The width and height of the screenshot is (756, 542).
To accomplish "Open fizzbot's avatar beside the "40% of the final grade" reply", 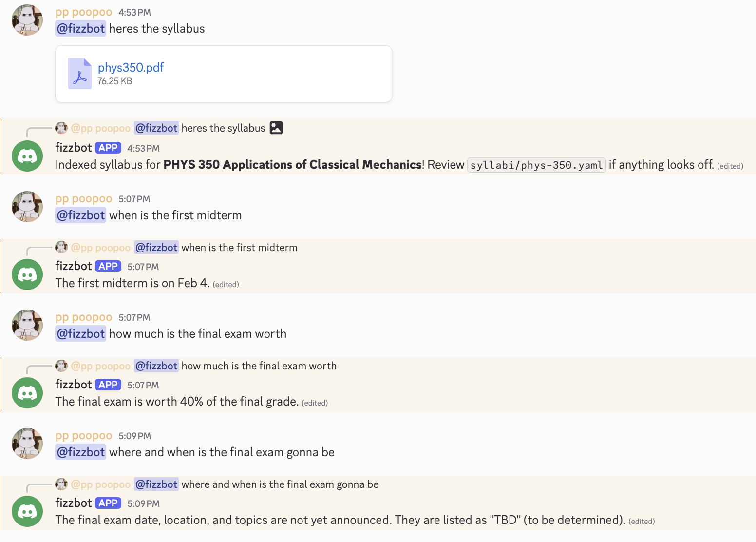I will tap(27, 393).
